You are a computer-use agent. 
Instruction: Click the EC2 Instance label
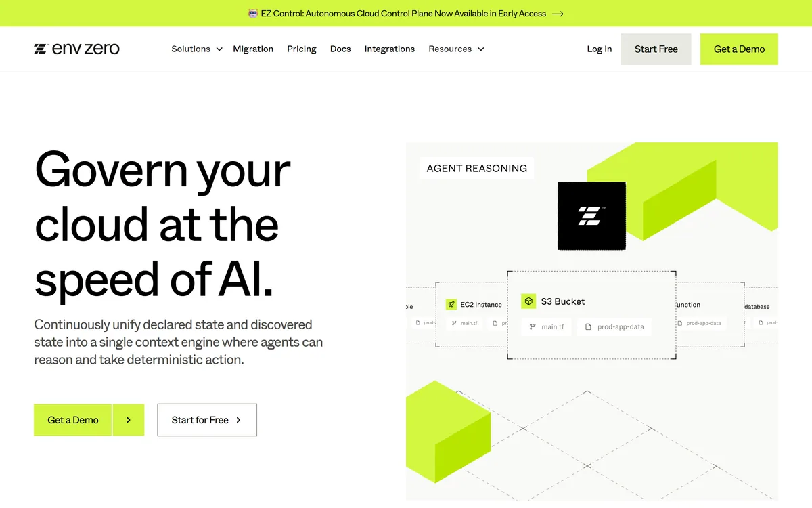[x=481, y=305]
